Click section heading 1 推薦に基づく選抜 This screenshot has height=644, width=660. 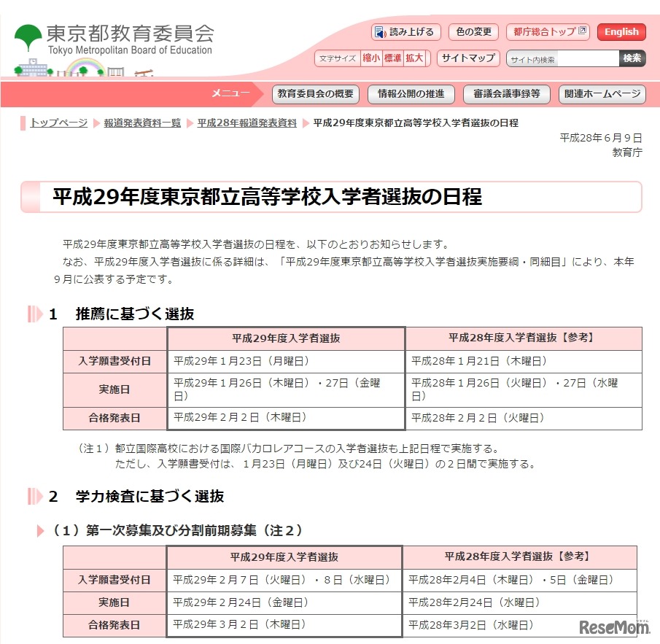121,314
